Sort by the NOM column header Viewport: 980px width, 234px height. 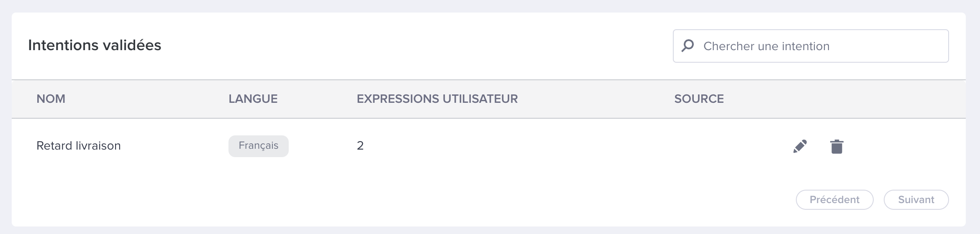click(x=51, y=99)
